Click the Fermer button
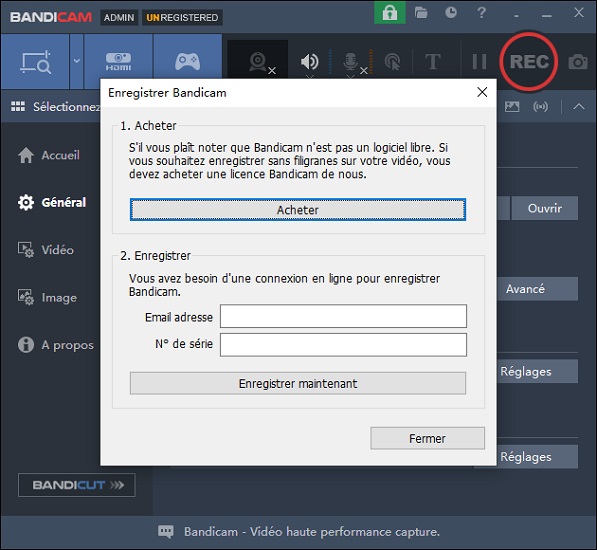This screenshot has height=550, width=597. (x=428, y=438)
